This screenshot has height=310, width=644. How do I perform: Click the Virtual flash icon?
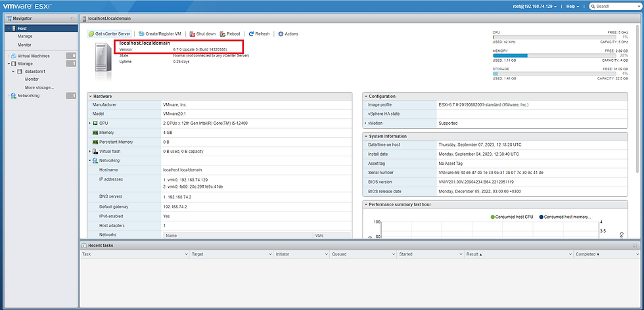click(95, 152)
